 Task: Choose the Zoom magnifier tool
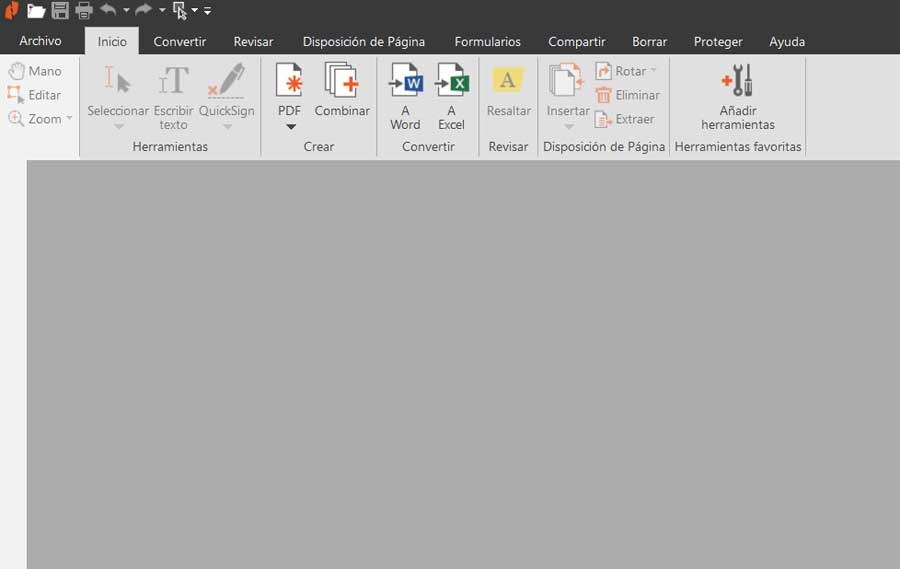34,119
